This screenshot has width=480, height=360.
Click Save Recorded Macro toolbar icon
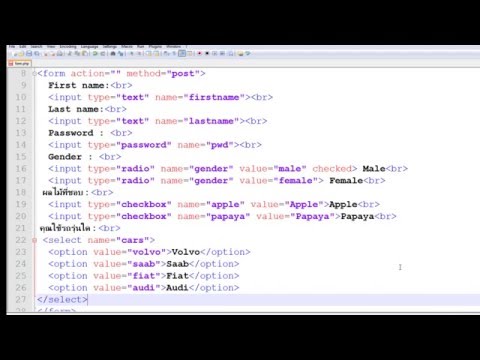pos(231,53)
